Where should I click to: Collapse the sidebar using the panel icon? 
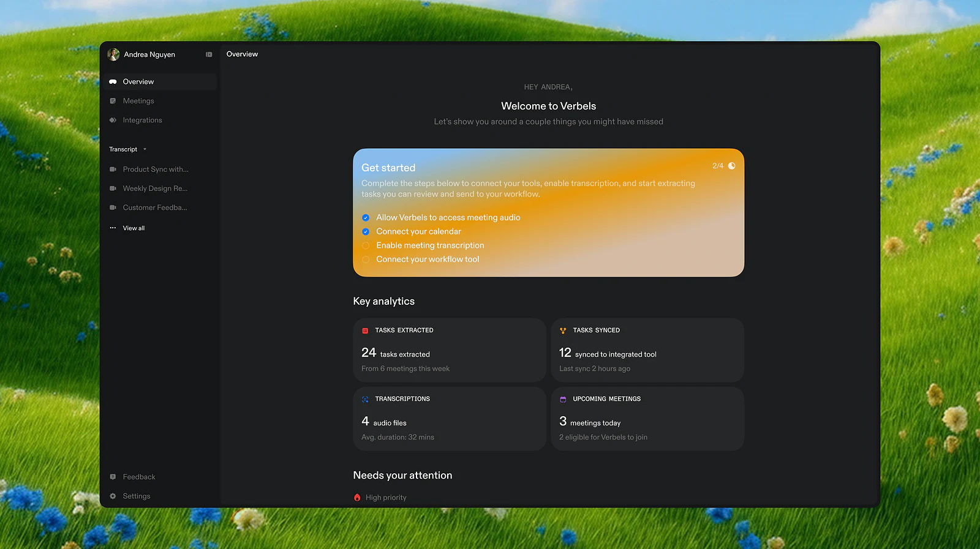pos(209,54)
